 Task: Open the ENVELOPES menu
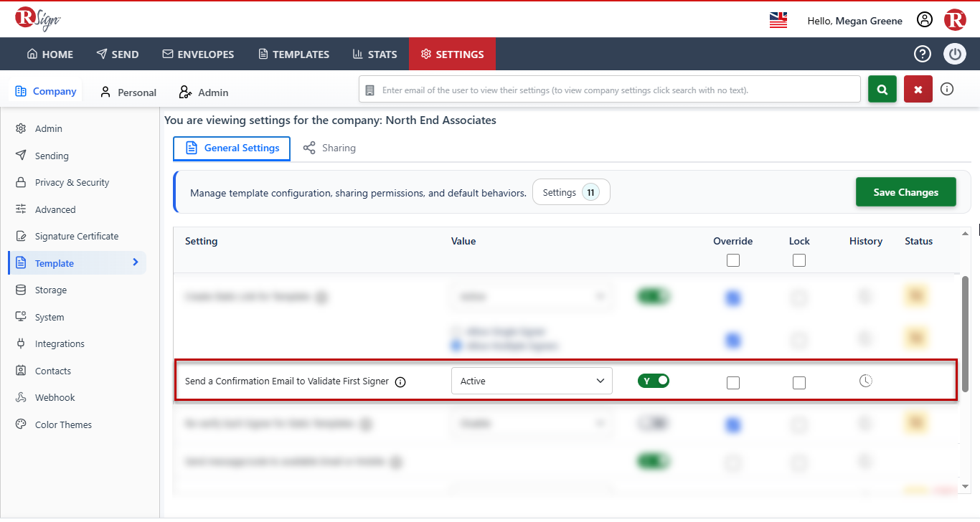(x=198, y=54)
